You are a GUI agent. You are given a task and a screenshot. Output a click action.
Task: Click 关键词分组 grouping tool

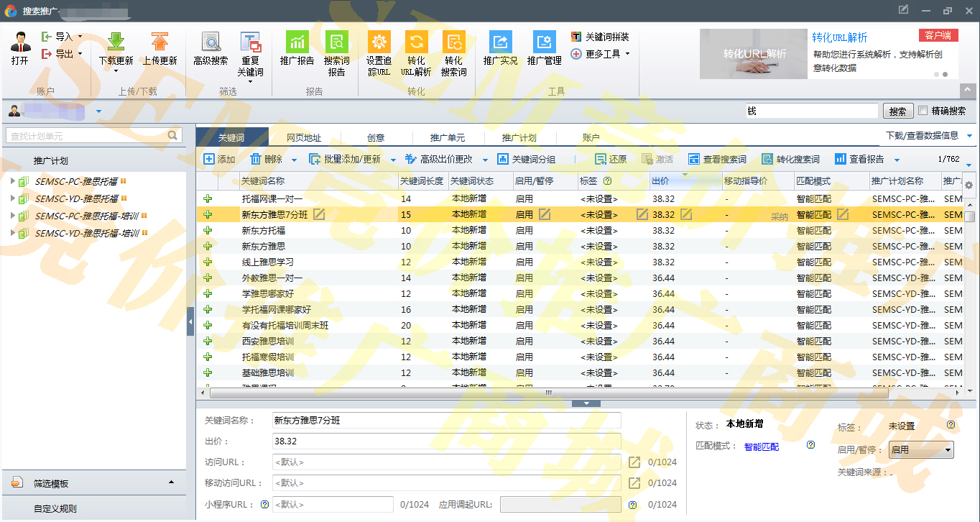[526, 160]
